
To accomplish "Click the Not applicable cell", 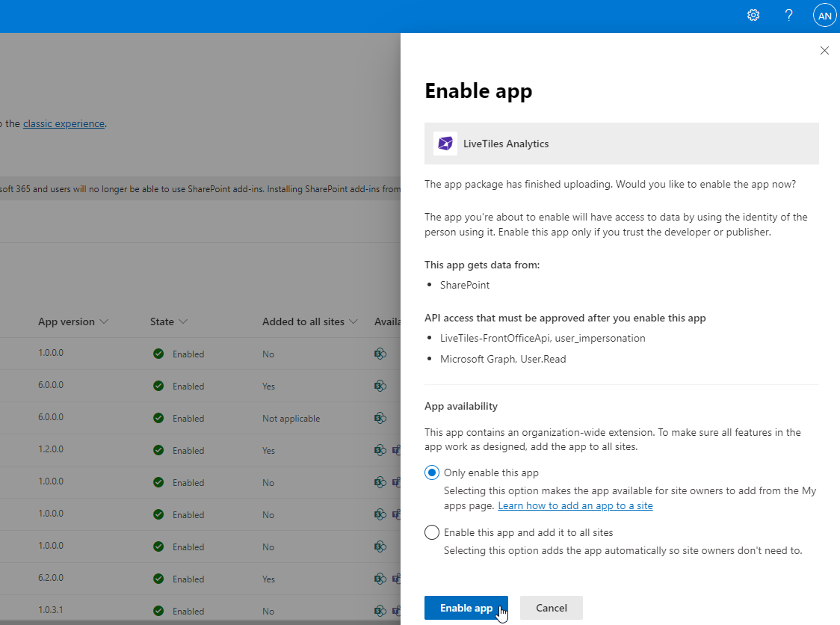I will pyautogui.click(x=291, y=419).
